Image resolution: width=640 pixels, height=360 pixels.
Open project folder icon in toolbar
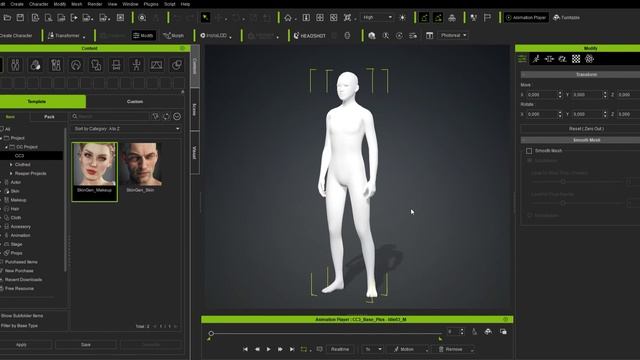pos(7,18)
